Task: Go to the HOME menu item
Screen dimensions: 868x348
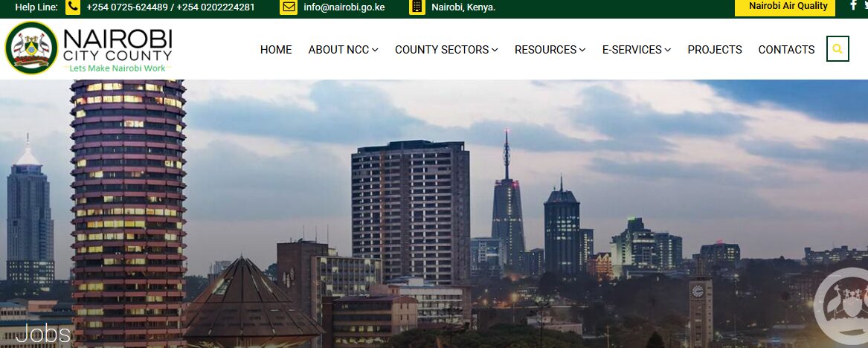Action: click(x=276, y=50)
